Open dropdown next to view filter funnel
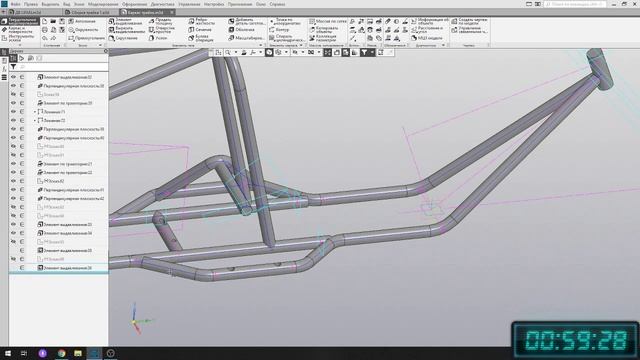640x360 pixels. pos(372,52)
